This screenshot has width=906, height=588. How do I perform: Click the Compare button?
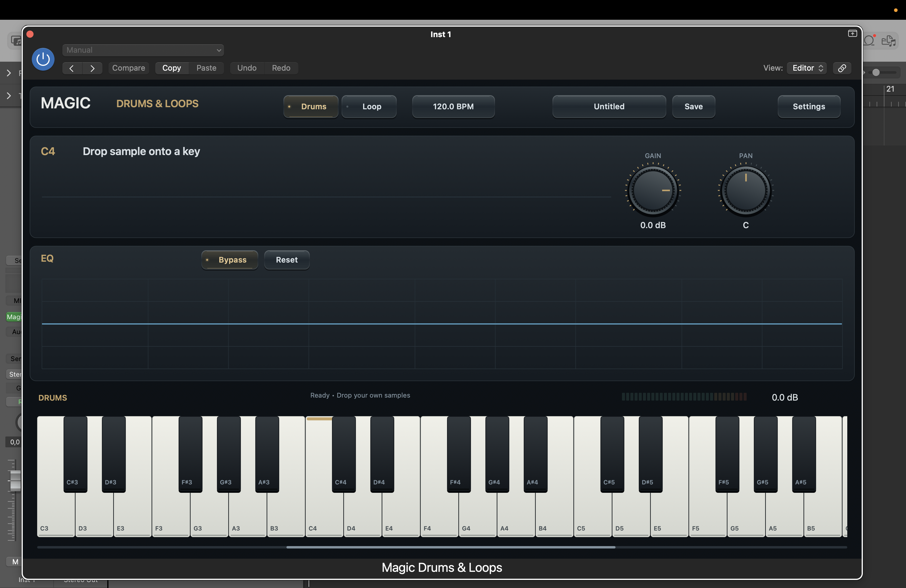(x=128, y=68)
